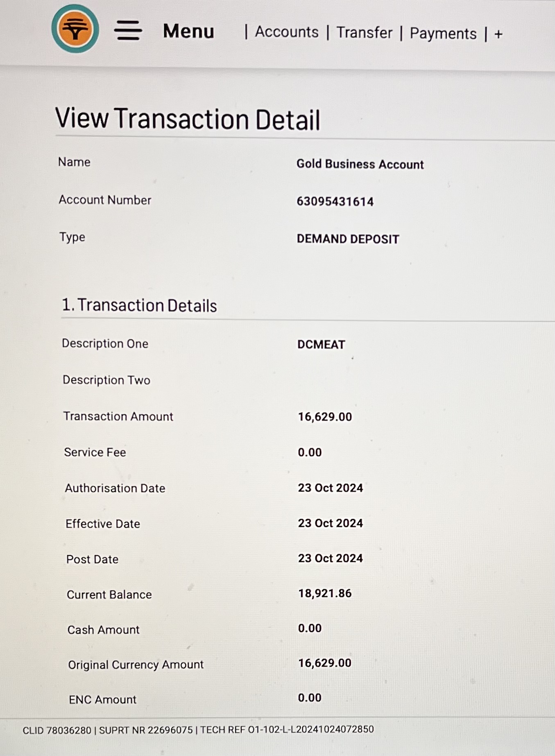555x756 pixels.
Task: Go to the Payments tab
Action: pyautogui.click(x=443, y=34)
